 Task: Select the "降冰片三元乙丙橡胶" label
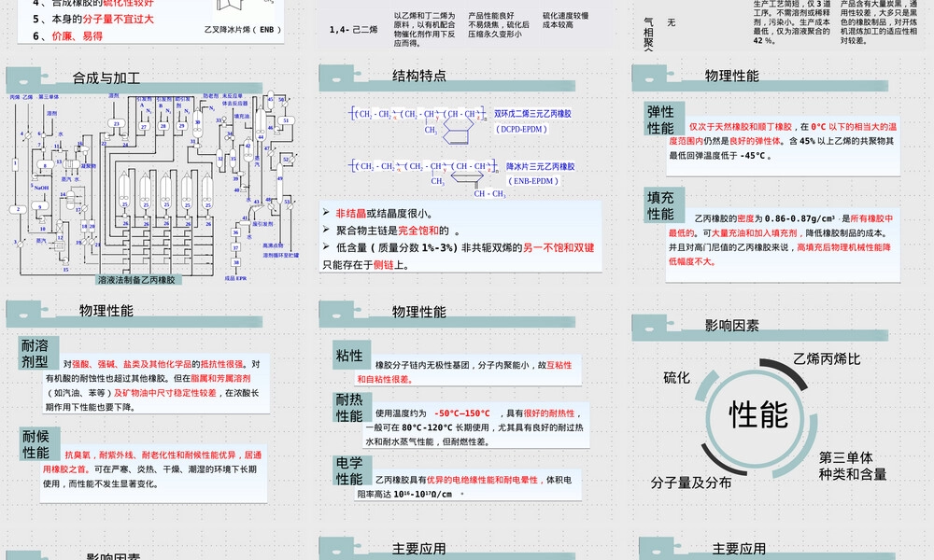coord(541,167)
